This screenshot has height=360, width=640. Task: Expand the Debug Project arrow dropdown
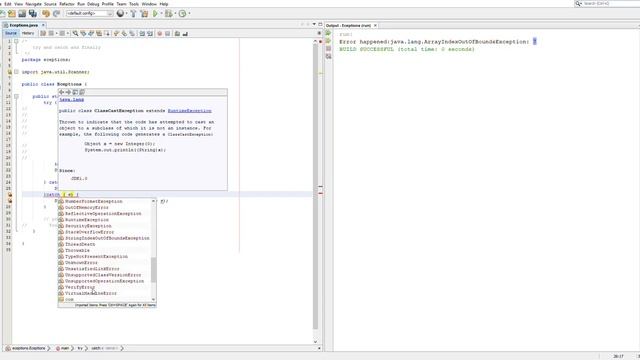click(x=175, y=13)
